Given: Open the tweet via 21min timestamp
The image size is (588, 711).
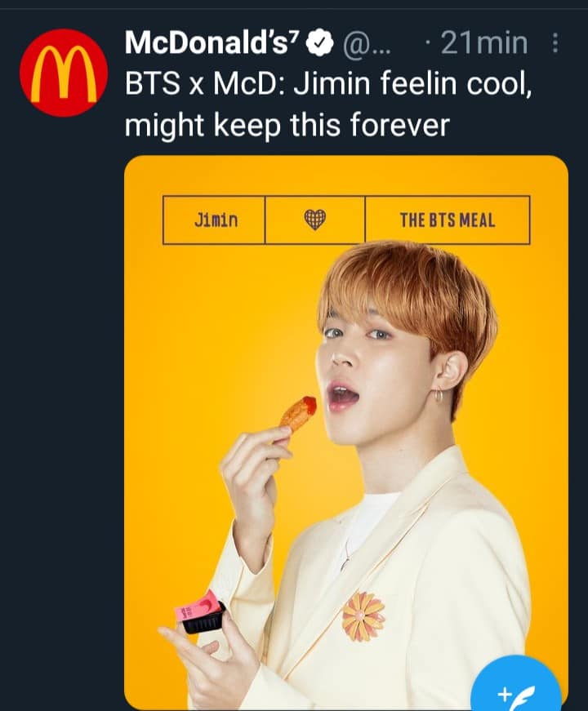Looking at the screenshot, I should [x=484, y=43].
